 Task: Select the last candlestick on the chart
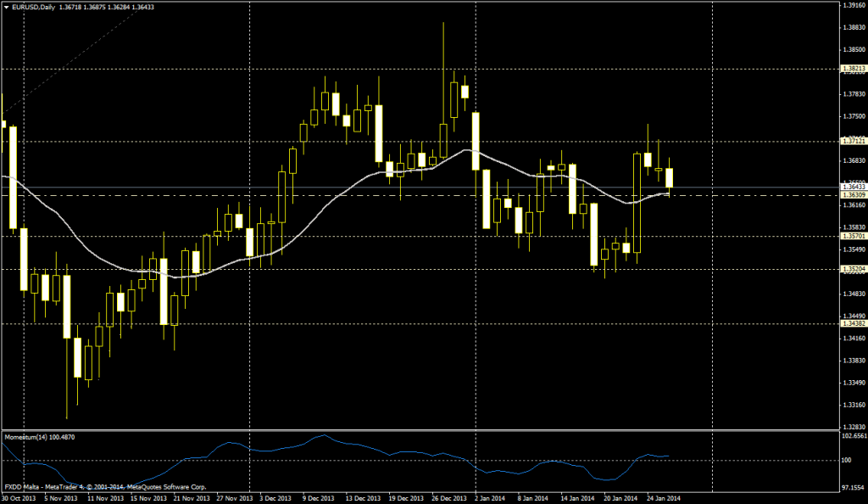(670, 178)
